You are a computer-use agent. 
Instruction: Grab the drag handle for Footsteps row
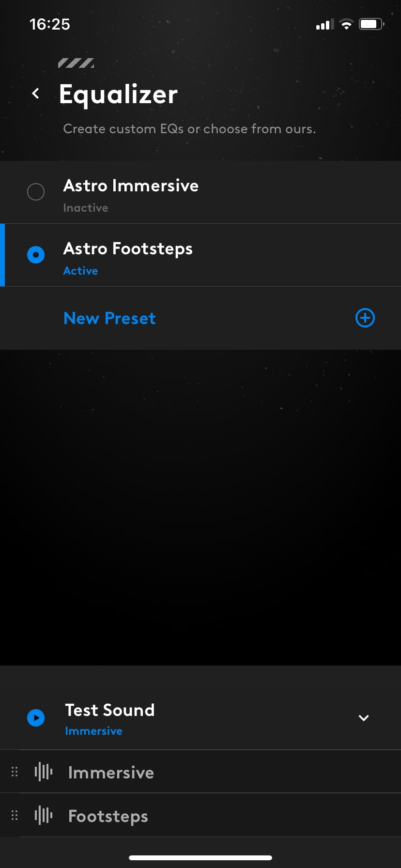(15, 815)
